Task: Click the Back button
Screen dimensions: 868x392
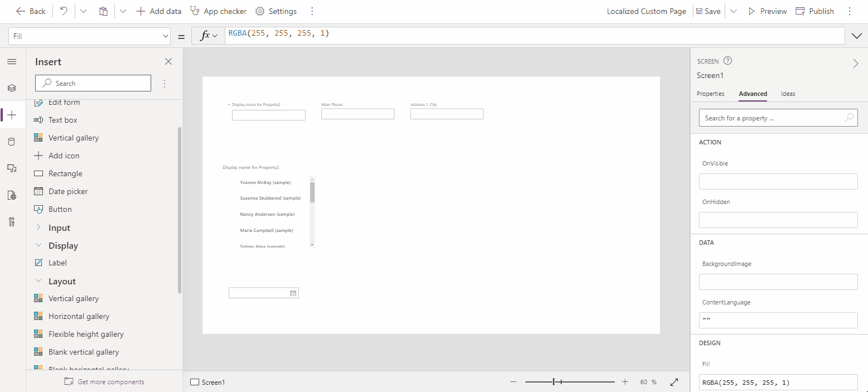Action: click(x=31, y=11)
